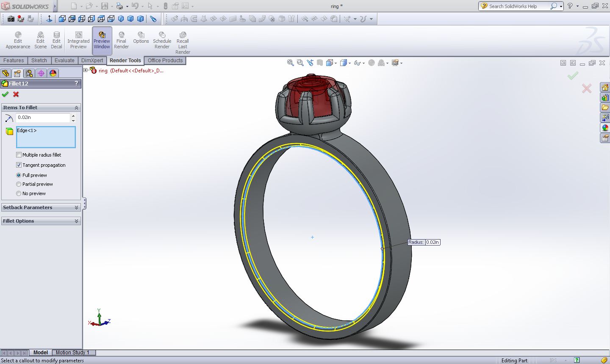The width and height of the screenshot is (610, 364).
Task: Accept fillet with green checkmark in panel
Action: 5,94
